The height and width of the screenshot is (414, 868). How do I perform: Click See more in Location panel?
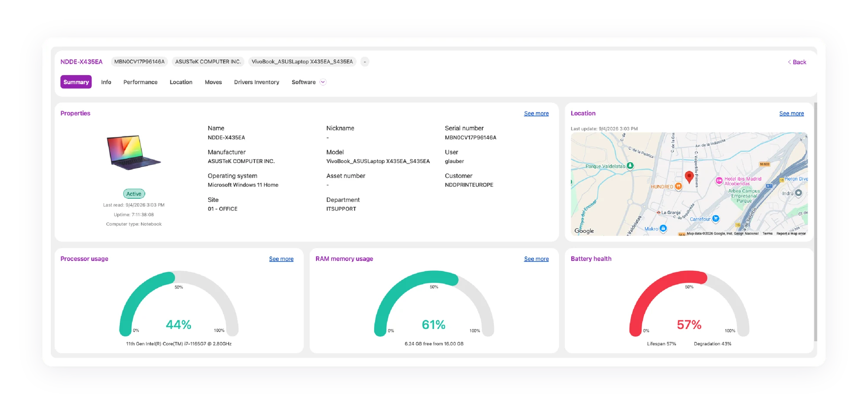(792, 113)
